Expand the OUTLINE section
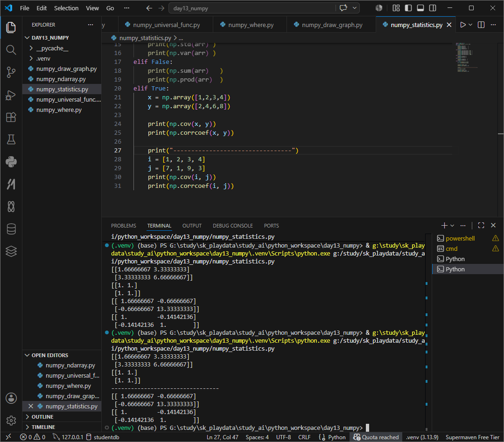This screenshot has height=442, width=504. tap(62, 417)
